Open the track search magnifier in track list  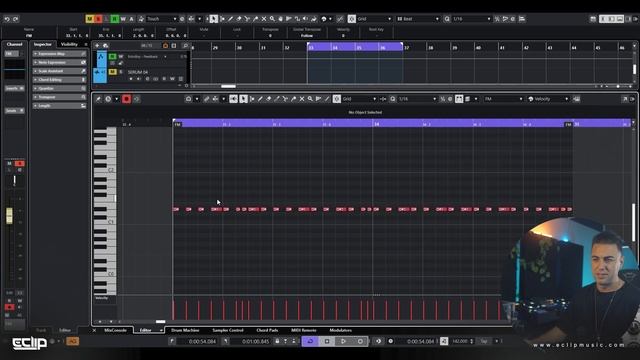pyautogui.click(x=185, y=46)
